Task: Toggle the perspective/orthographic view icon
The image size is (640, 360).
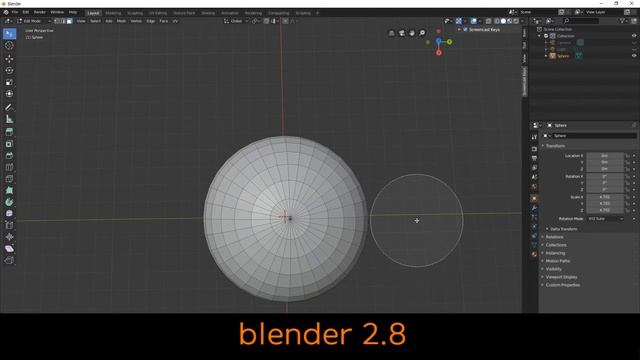Action: (391, 33)
